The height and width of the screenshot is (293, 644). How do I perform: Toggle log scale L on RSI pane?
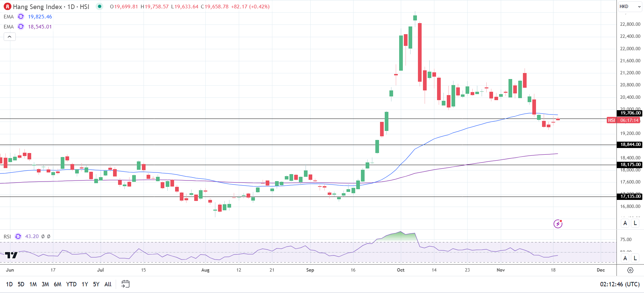point(635,258)
